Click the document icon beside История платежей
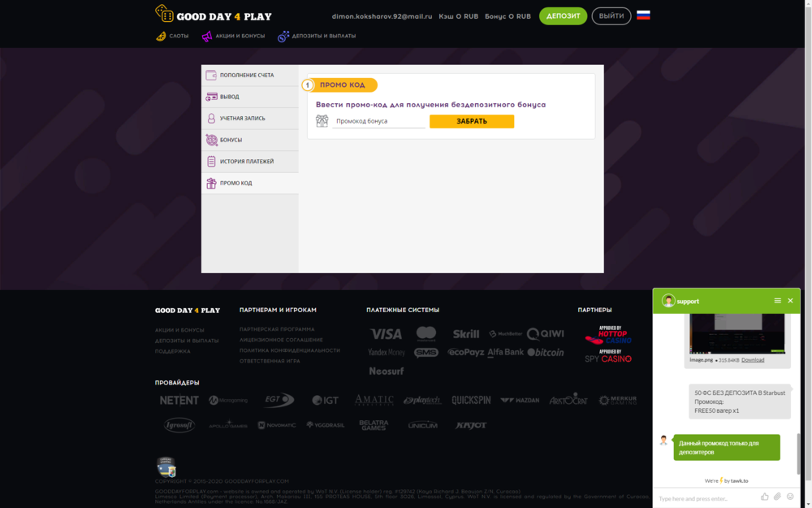The width and height of the screenshot is (812, 508). click(211, 161)
